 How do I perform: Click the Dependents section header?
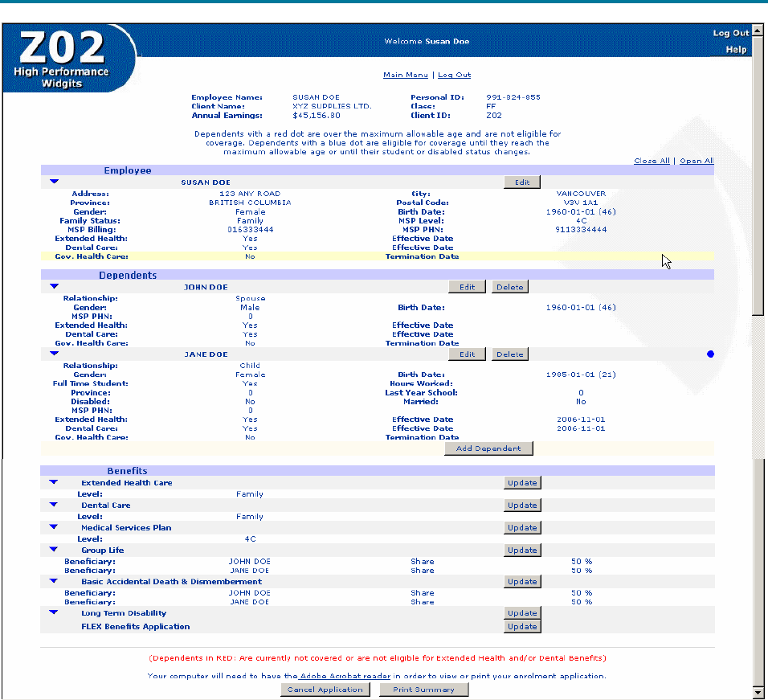pyautogui.click(x=377, y=276)
